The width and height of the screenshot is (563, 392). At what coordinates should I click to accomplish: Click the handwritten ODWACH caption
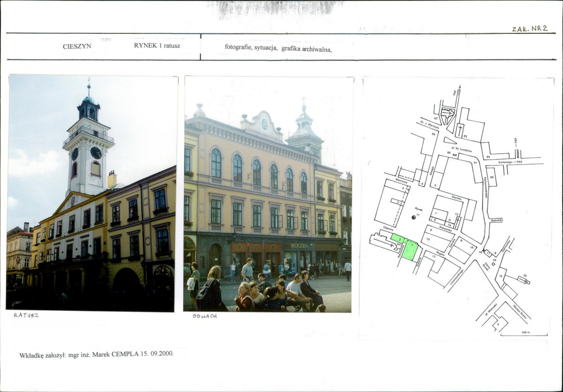(x=205, y=316)
